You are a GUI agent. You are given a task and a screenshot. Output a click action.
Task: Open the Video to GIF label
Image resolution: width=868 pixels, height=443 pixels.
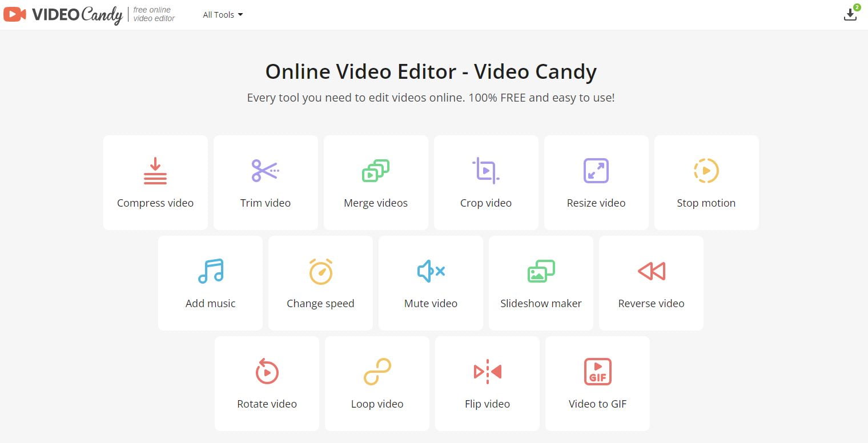pyautogui.click(x=598, y=404)
